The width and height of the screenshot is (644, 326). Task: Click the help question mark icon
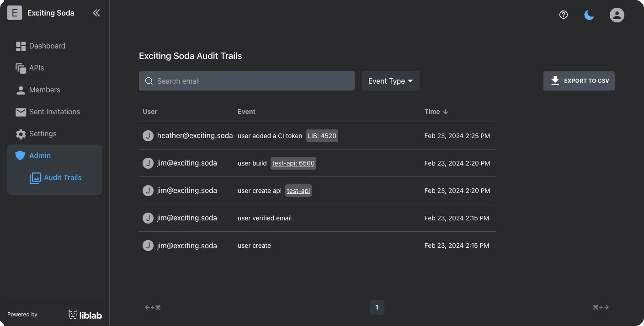[x=563, y=15]
